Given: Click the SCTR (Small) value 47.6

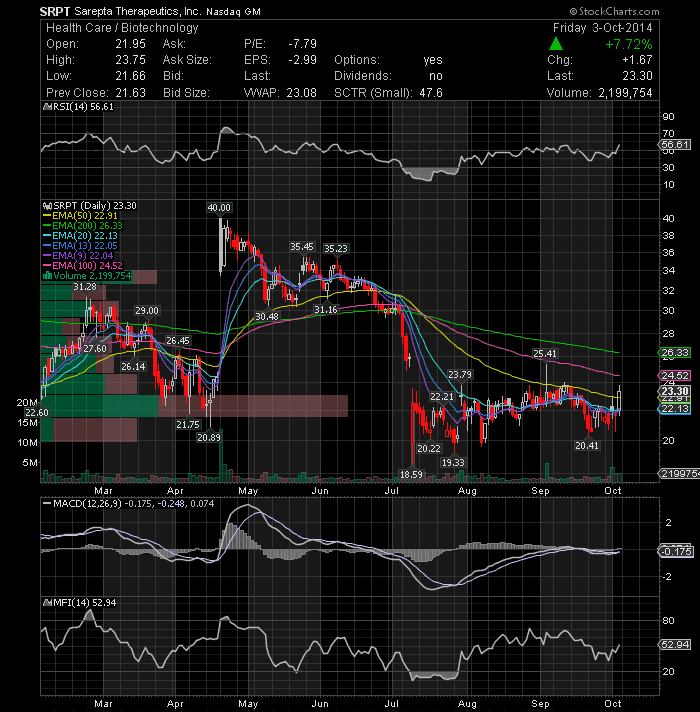Looking at the screenshot, I should tap(431, 93).
